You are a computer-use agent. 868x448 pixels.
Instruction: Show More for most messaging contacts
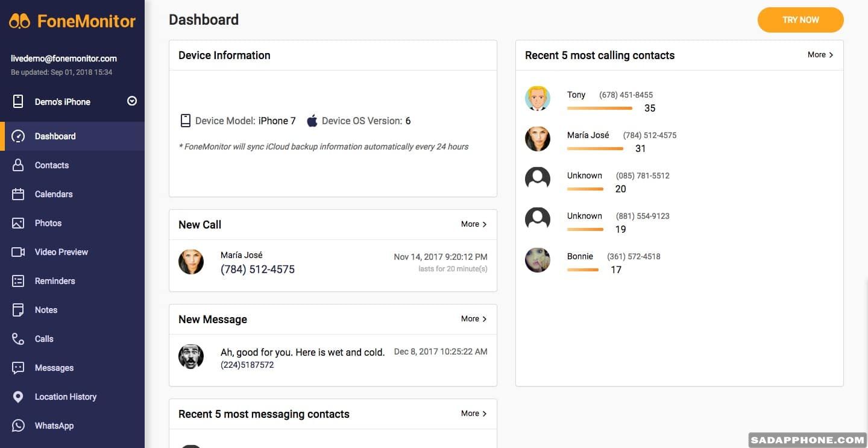(x=474, y=414)
